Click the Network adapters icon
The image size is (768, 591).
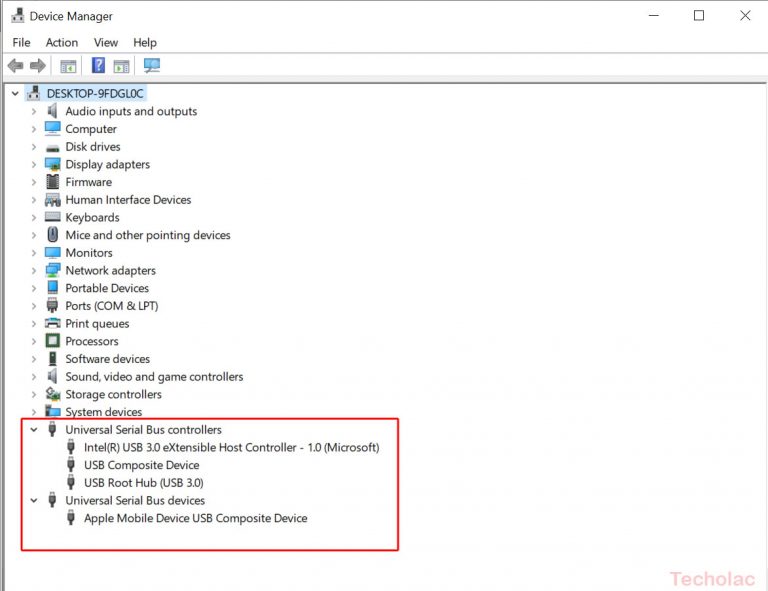52,270
